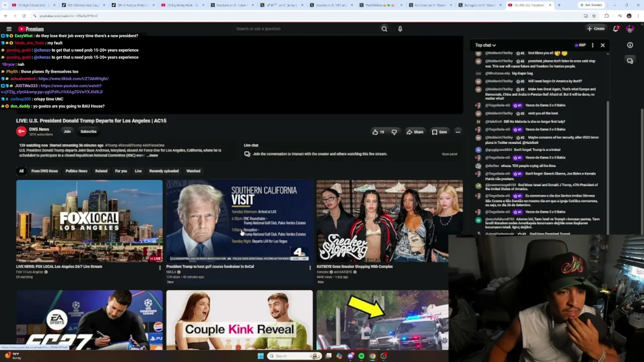Open YouTube notifications bell
The width and height of the screenshot is (644, 362).
(x=616, y=29)
